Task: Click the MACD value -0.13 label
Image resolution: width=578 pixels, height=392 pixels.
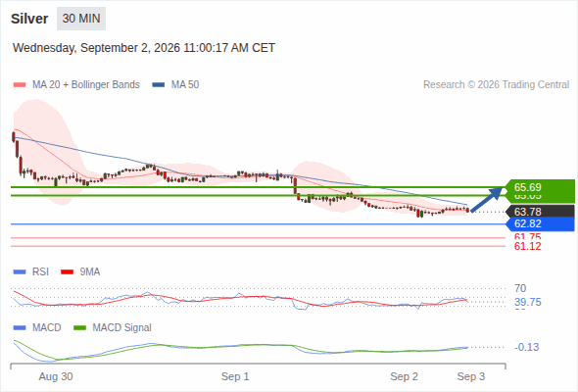Action: point(527,347)
